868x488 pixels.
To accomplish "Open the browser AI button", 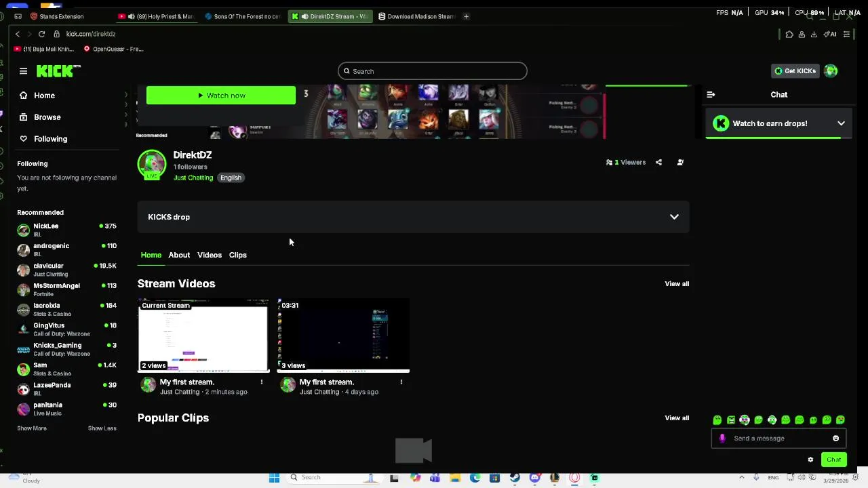I will tap(830, 34).
